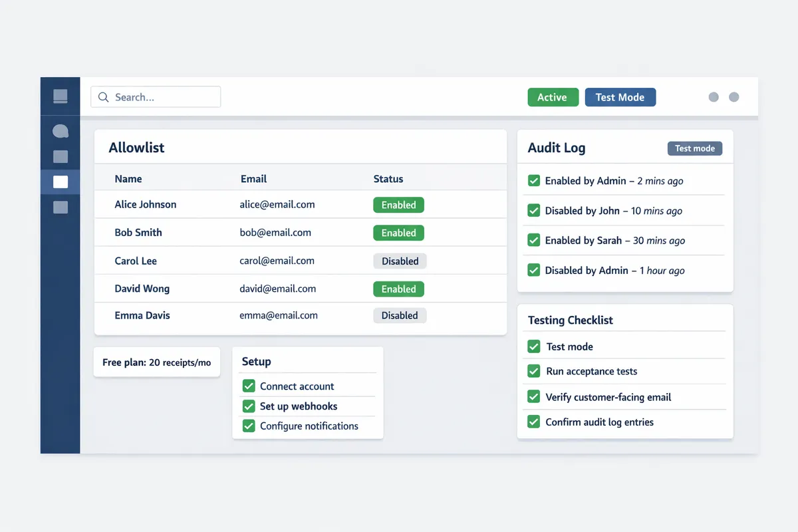This screenshot has height=532, width=798.
Task: Uncheck Disabled by Admin audit entry checkbox
Action: [533, 270]
